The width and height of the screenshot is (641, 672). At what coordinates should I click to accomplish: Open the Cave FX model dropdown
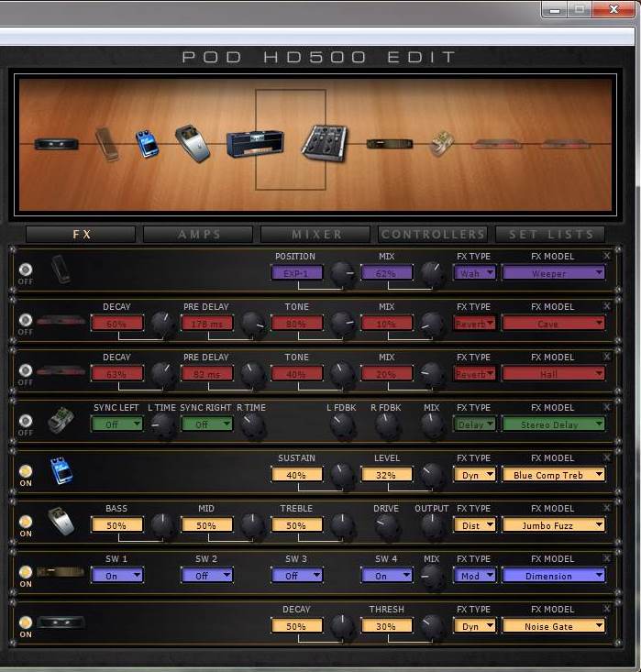pos(554,324)
